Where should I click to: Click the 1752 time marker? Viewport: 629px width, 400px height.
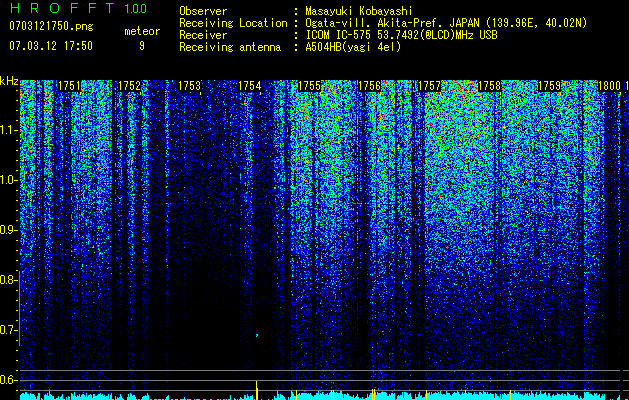point(130,86)
